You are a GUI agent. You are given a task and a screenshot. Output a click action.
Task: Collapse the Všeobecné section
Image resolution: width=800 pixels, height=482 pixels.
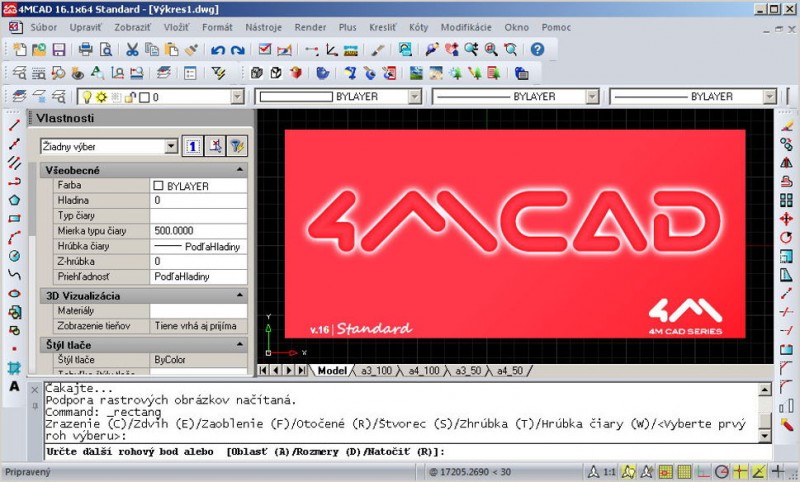click(x=240, y=170)
